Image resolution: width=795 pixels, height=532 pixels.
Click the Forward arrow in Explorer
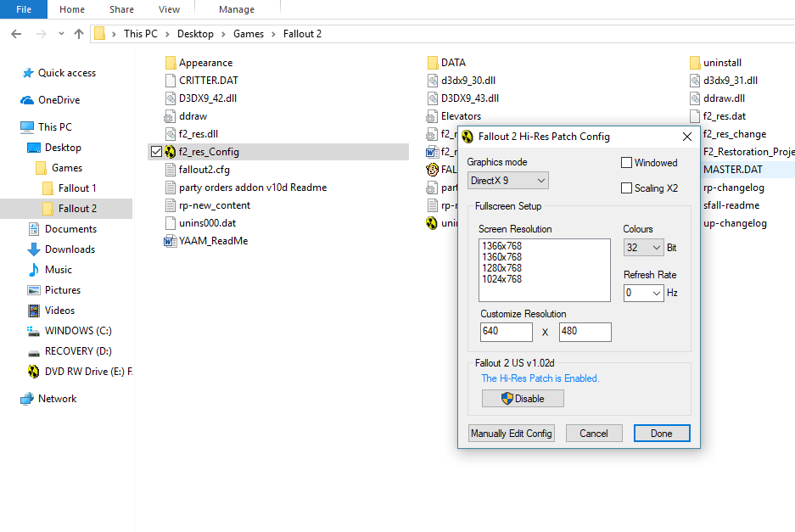[x=41, y=34]
